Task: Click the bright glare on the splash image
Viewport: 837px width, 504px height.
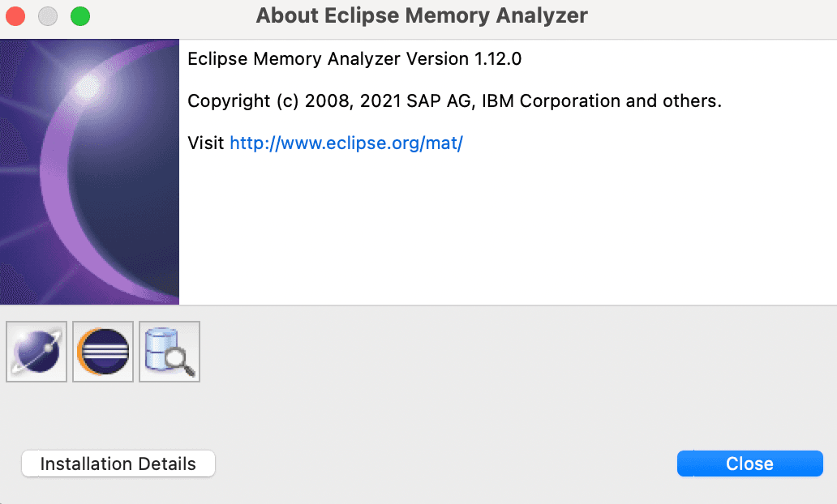Action: 88,85
